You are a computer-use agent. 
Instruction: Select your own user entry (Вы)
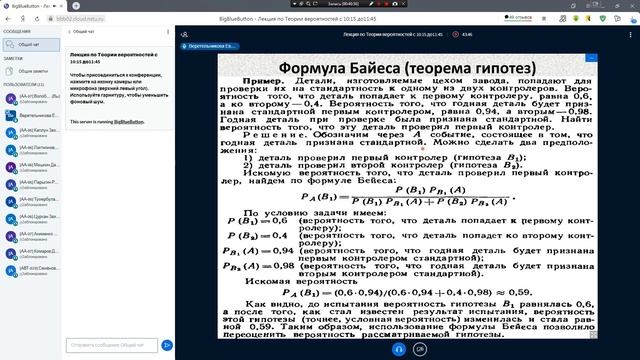pyautogui.click(x=31, y=98)
